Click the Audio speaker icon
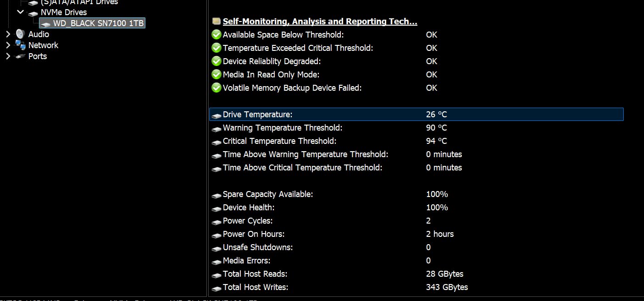The image size is (644, 301). click(20, 34)
